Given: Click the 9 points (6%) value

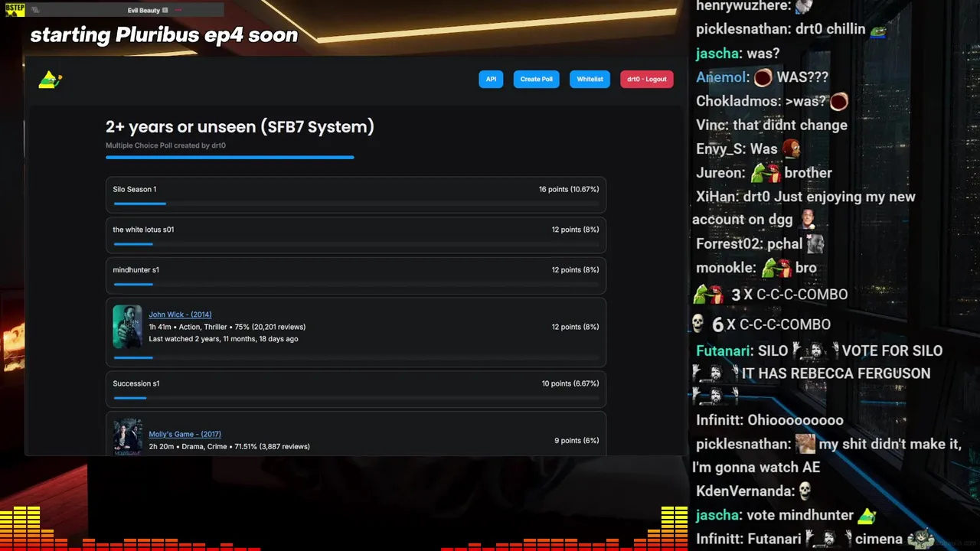Looking at the screenshot, I should pyautogui.click(x=577, y=440).
